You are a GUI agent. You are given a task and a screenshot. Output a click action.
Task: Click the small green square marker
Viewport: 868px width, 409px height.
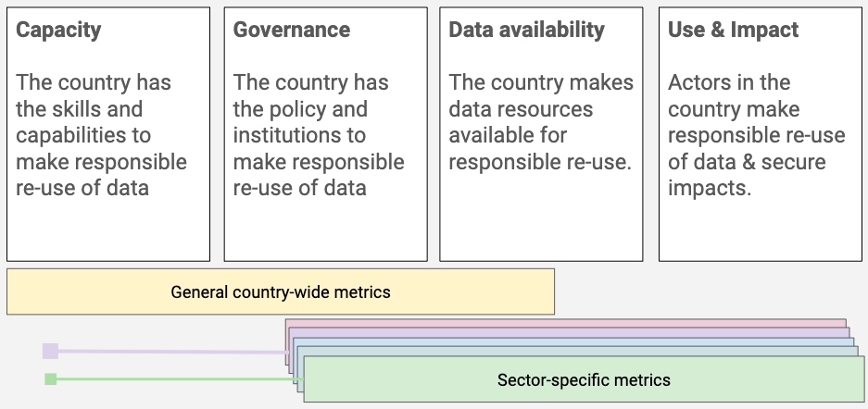coord(50,379)
